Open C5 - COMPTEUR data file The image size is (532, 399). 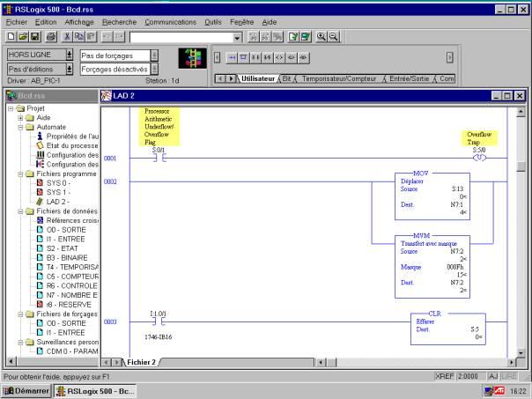click(68, 277)
